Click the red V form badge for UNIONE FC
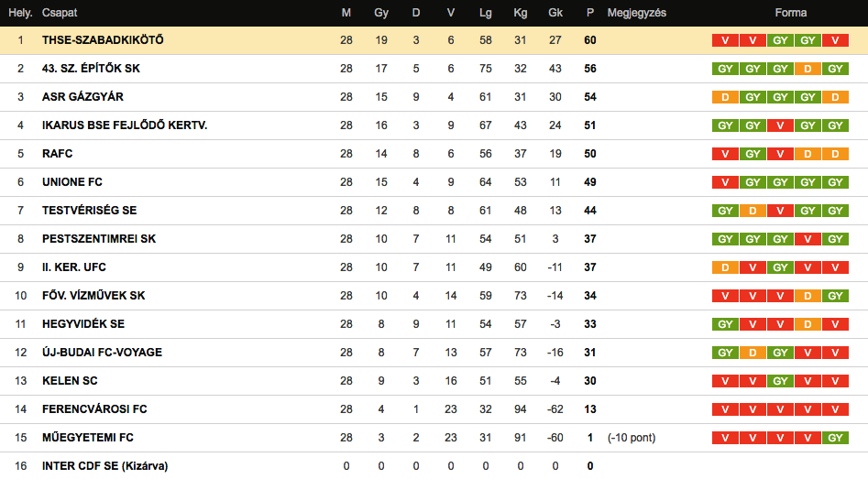 (725, 182)
